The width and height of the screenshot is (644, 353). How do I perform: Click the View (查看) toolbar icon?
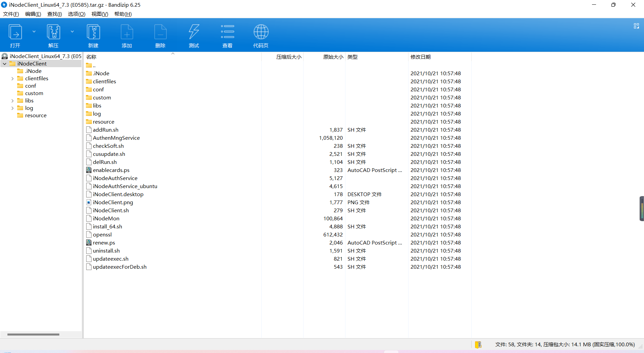click(x=227, y=32)
